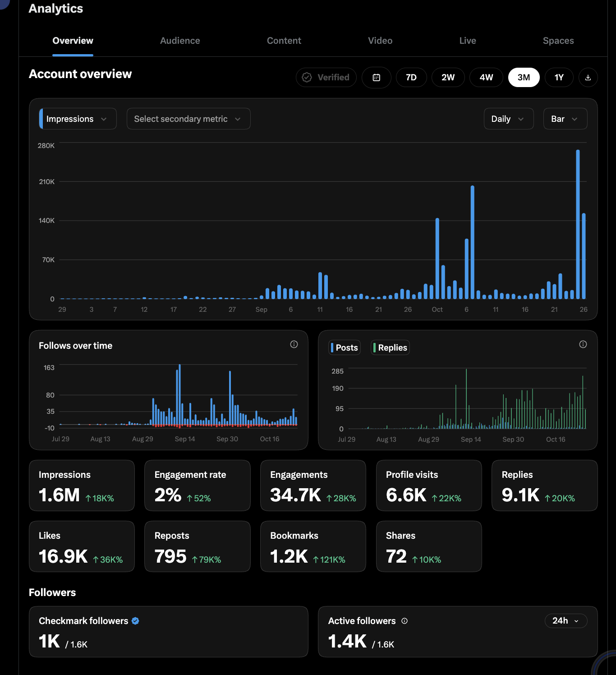This screenshot has width=616, height=675.
Task: Click the 280K axis label
Action: click(46, 146)
